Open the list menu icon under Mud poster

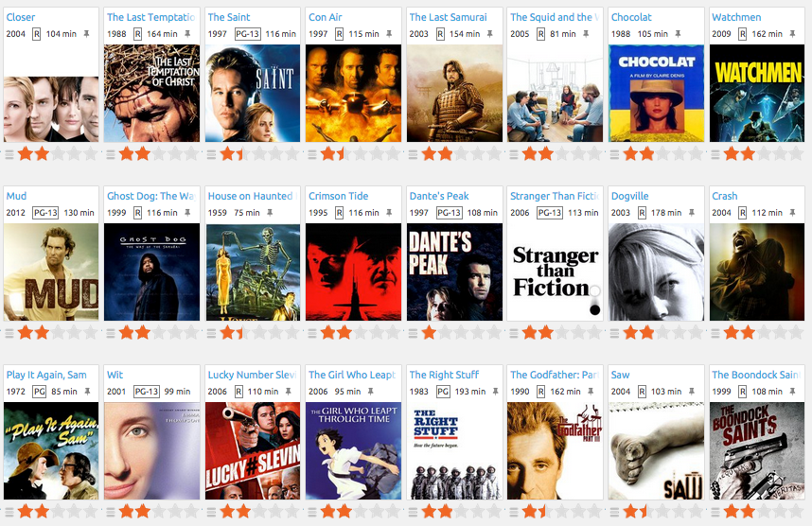tap(9, 333)
